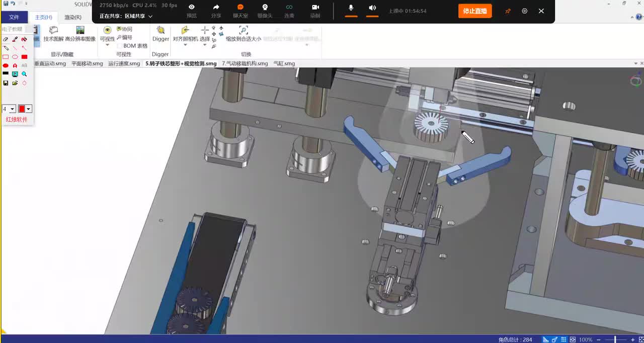The width and height of the screenshot is (644, 343).
Task: Click the 红烛软件 link
Action: click(17, 120)
